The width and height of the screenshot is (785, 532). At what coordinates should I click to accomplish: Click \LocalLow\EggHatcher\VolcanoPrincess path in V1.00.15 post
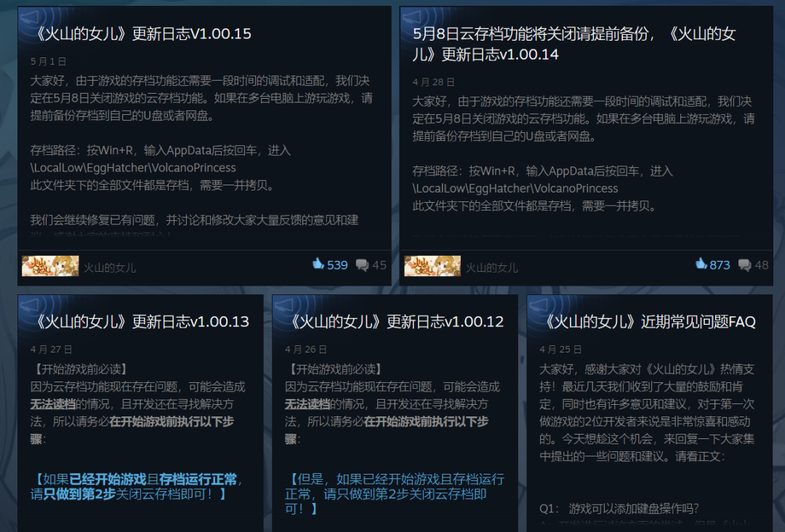tap(133, 168)
